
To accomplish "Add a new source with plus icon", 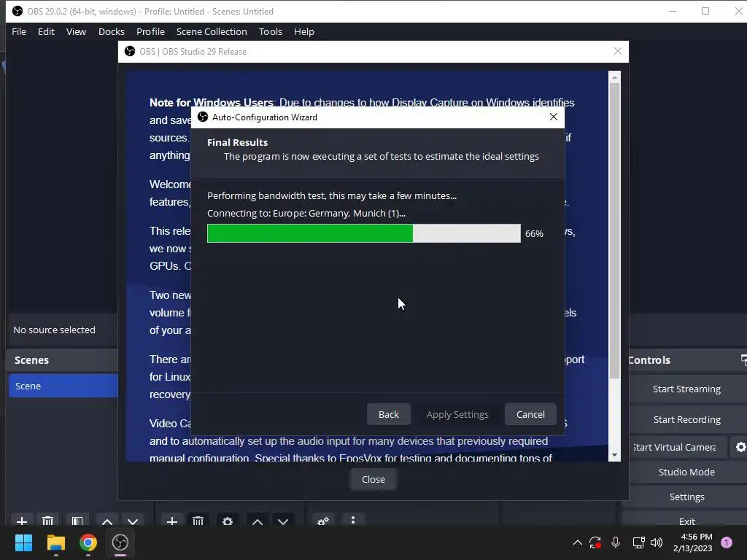I will (172, 521).
